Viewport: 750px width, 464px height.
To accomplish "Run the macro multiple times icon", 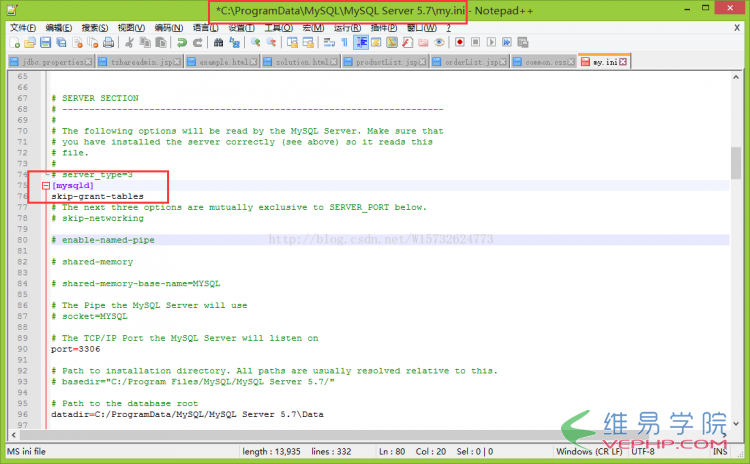I will [x=507, y=43].
